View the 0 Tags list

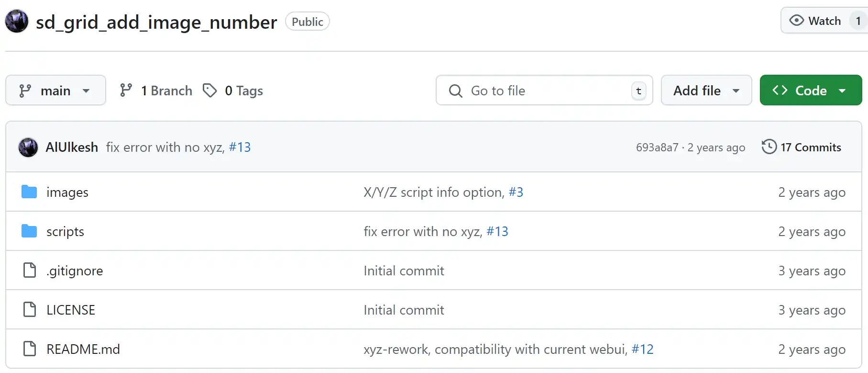pos(233,90)
